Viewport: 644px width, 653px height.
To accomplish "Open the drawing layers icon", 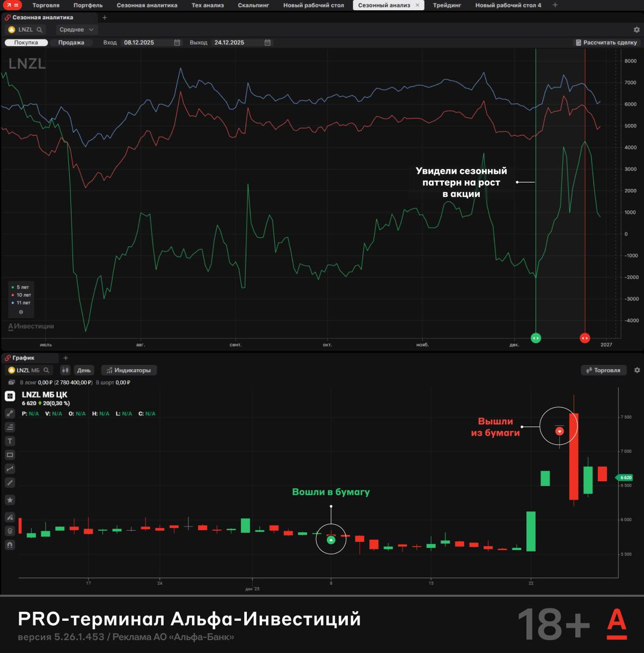I will click(x=10, y=531).
